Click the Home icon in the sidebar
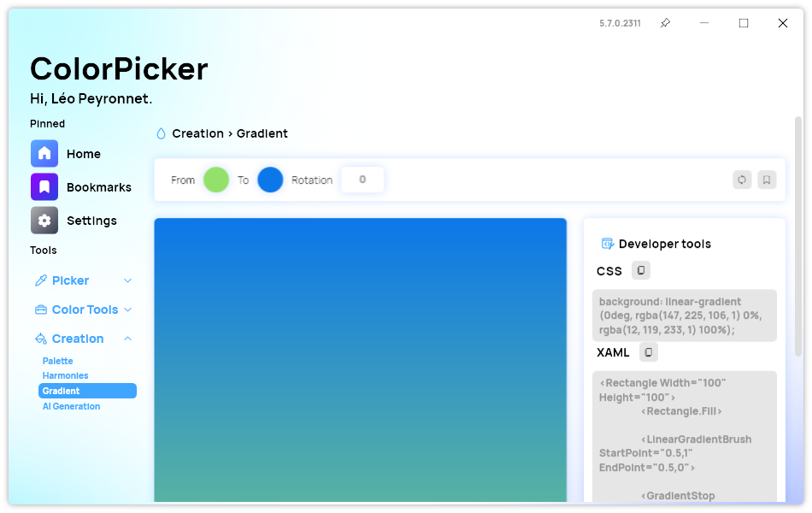The image size is (812, 513). [44, 154]
